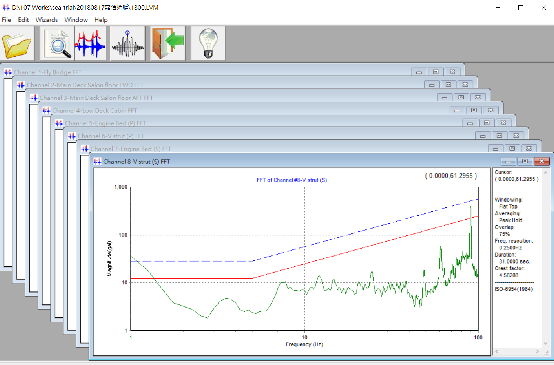The image size is (554, 365).
Task: Click the Channel 4 Low Deck Cabin window icon
Action: 46,110
